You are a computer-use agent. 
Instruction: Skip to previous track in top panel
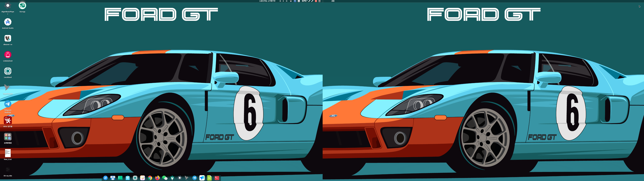pyautogui.click(x=280, y=1)
